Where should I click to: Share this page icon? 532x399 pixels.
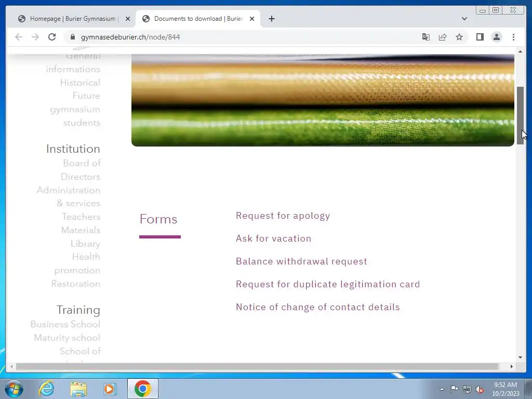click(443, 37)
